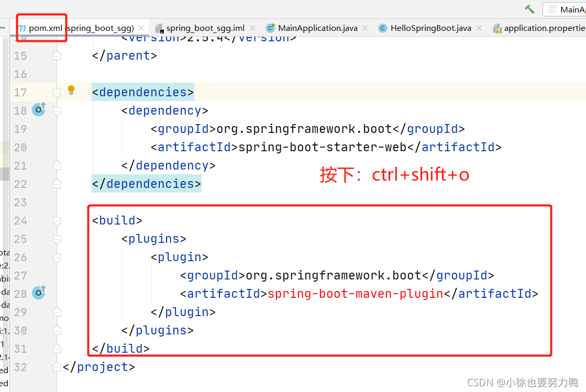
Task: Collapse the plugin block at line 26
Action: 57,257
